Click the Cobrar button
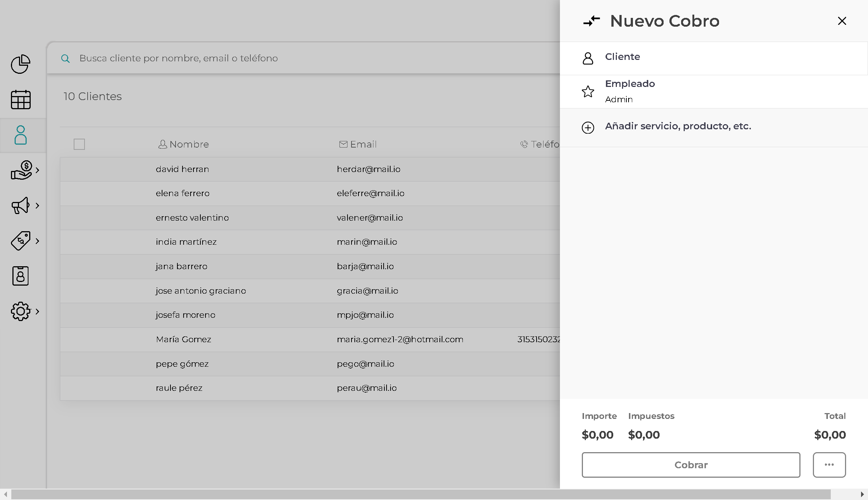 (x=691, y=465)
